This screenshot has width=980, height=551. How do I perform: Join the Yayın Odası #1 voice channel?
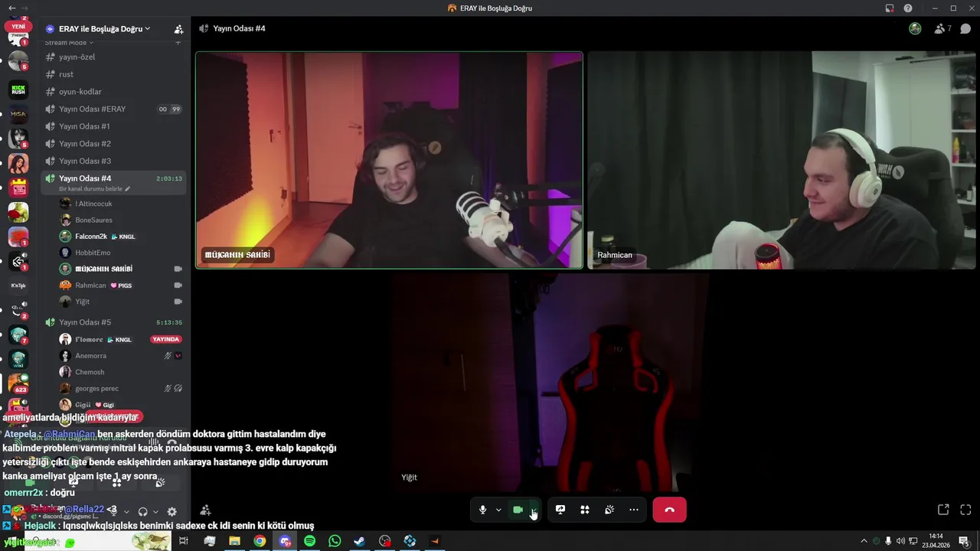(x=114, y=126)
